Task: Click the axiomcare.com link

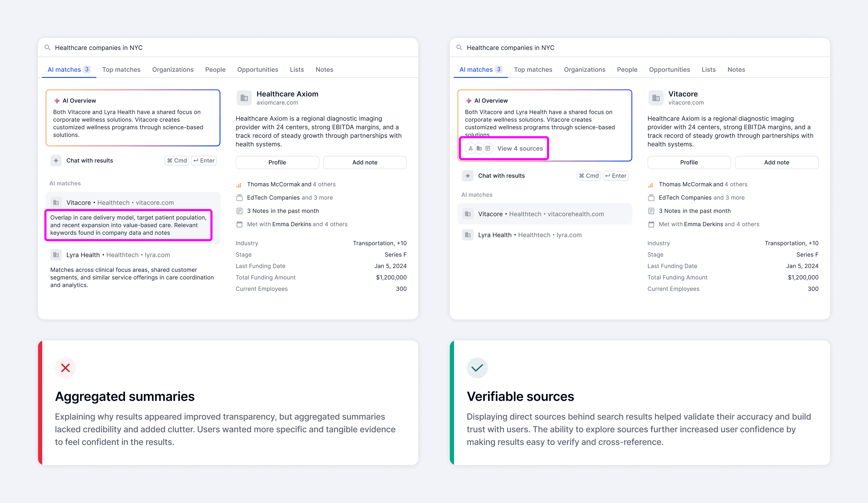Action: tap(277, 103)
